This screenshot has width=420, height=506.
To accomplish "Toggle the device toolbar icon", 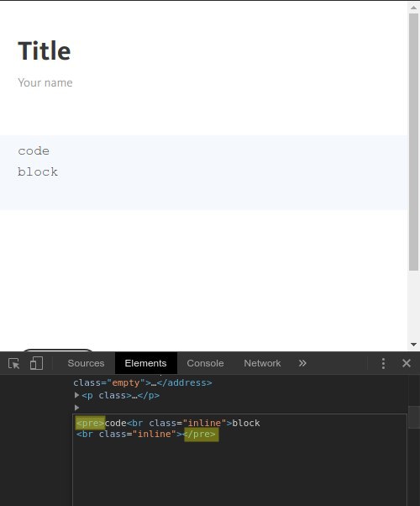I will click(36, 363).
